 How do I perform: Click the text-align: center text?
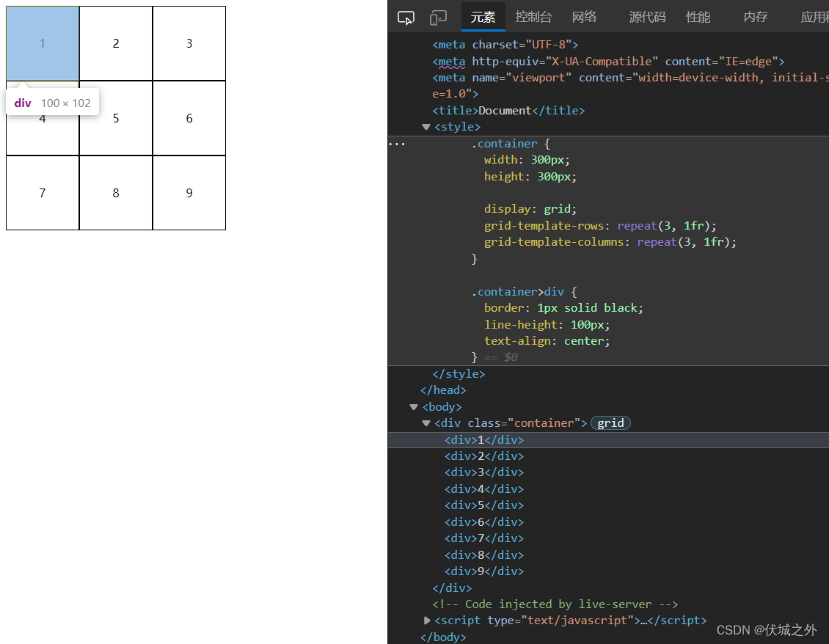coord(547,341)
